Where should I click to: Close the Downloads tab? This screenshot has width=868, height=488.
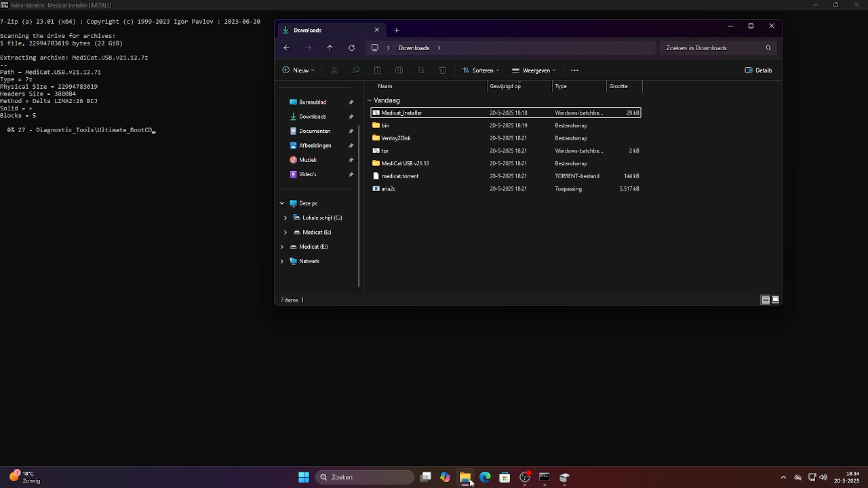tap(377, 30)
